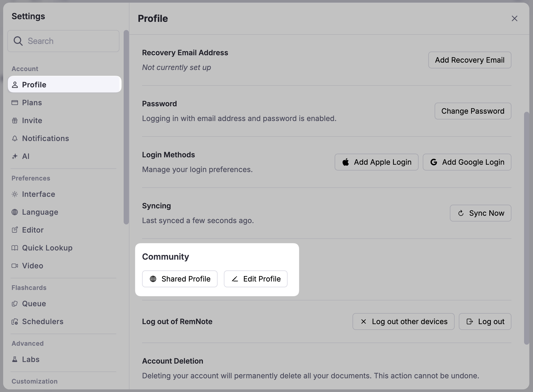Viewport: 533px width, 392px height.
Task: Open the Labs flask icon
Action: coord(15,359)
